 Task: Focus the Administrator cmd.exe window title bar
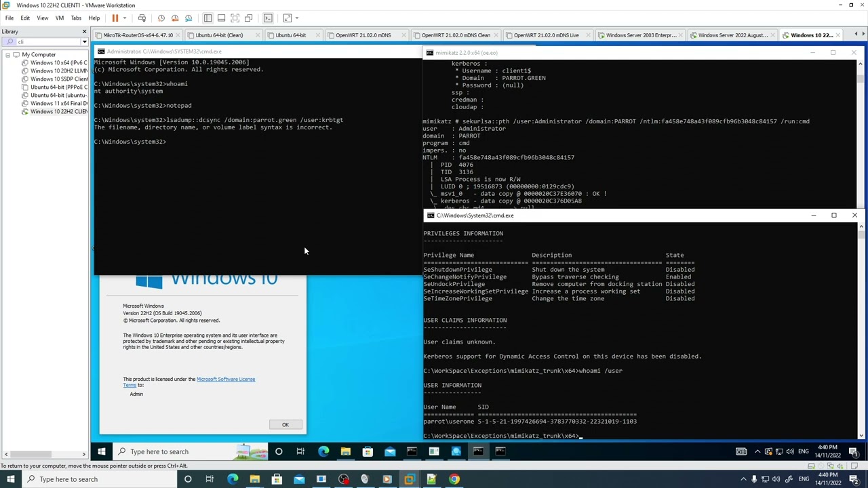coord(258,52)
